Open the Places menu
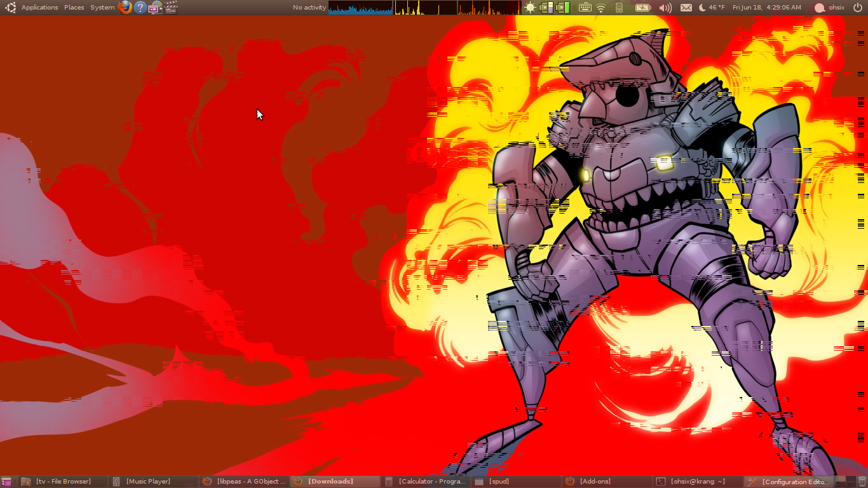The image size is (868, 488). [74, 8]
